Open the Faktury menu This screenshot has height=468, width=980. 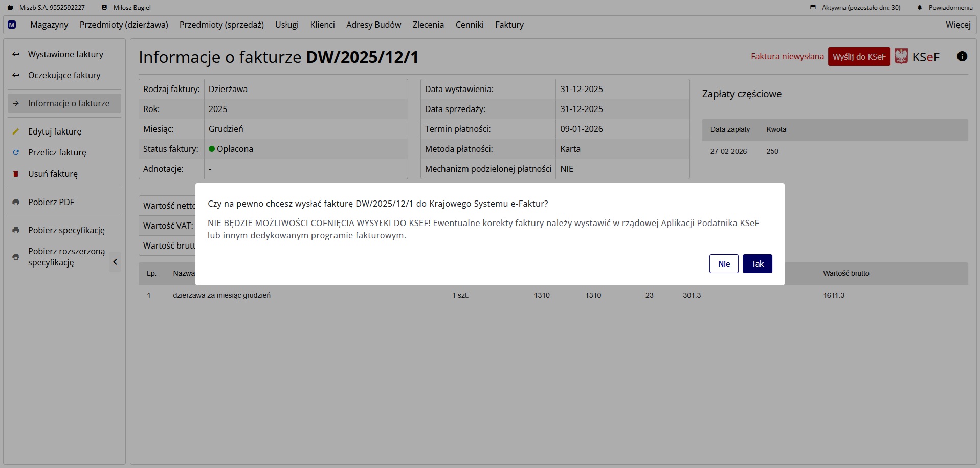(509, 25)
